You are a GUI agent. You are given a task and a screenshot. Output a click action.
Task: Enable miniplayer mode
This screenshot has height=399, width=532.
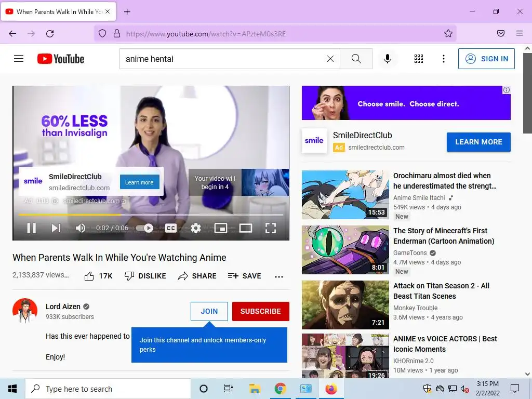(220, 228)
